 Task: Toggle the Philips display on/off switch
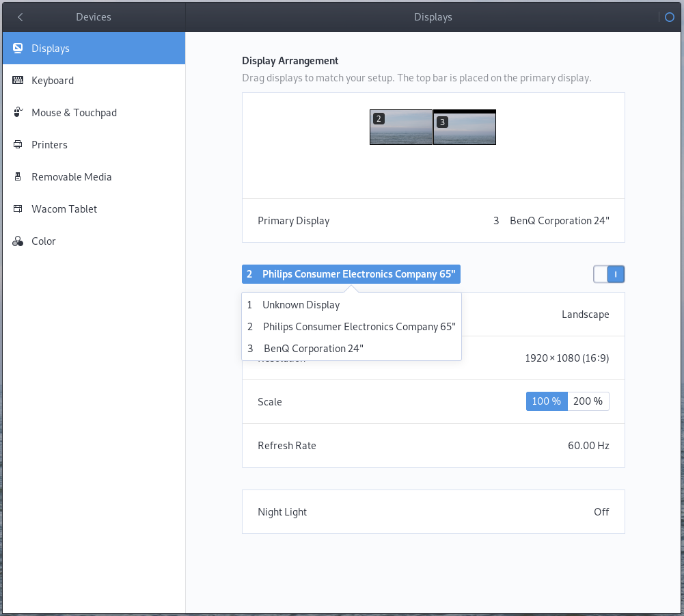click(609, 274)
